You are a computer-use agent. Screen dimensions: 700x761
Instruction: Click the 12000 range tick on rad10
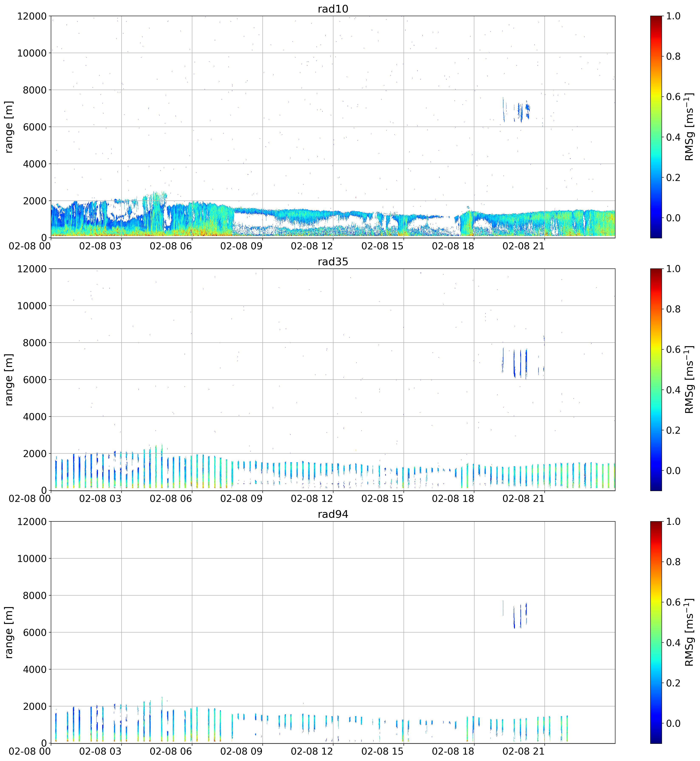click(x=32, y=16)
